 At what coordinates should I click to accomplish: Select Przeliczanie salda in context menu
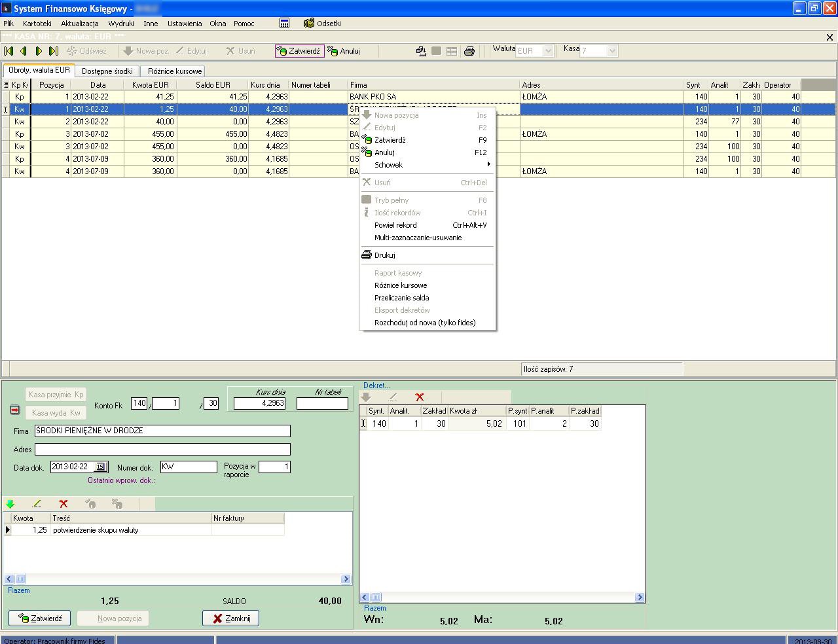tap(428, 298)
